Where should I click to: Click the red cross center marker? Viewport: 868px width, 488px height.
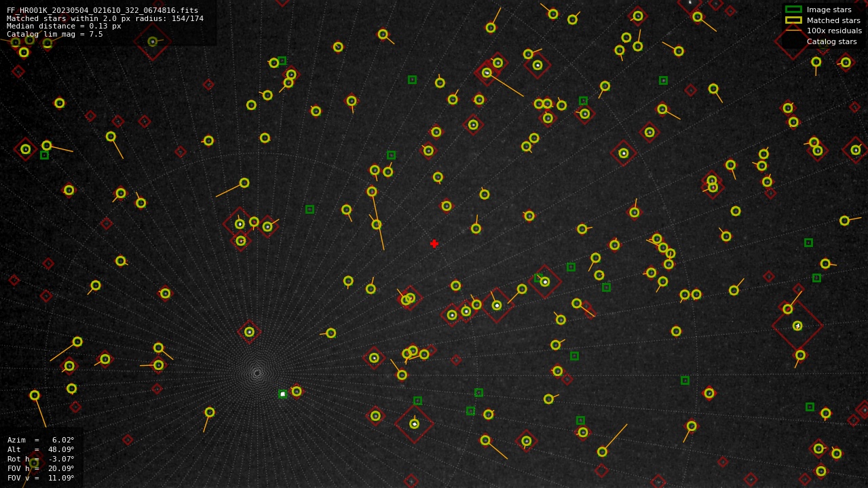click(434, 244)
